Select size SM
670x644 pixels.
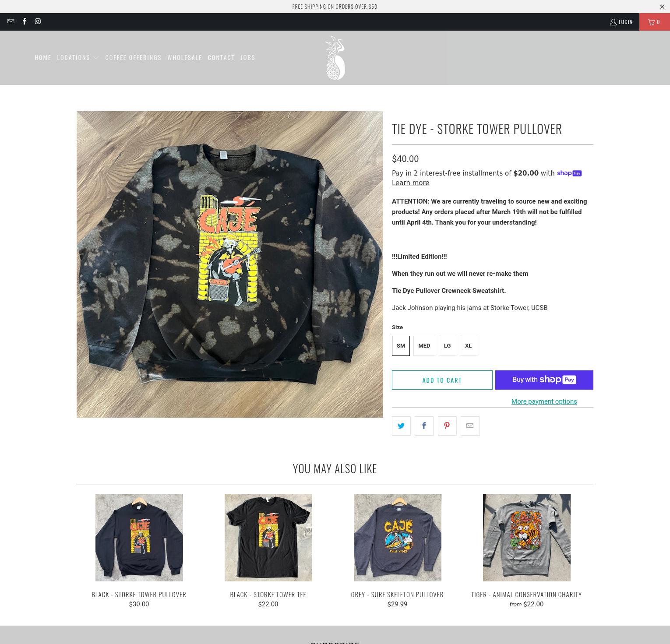pyautogui.click(x=401, y=346)
